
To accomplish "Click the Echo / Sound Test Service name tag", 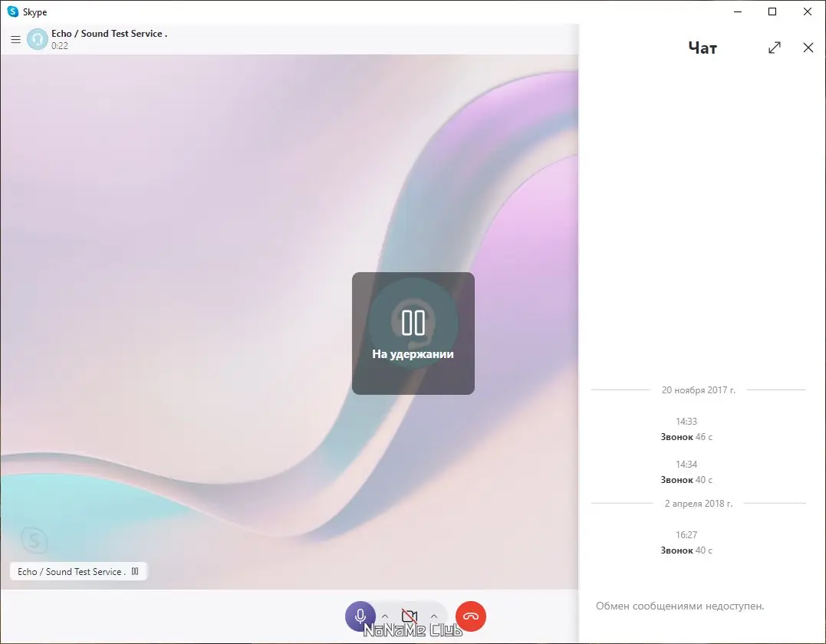I will (x=78, y=571).
